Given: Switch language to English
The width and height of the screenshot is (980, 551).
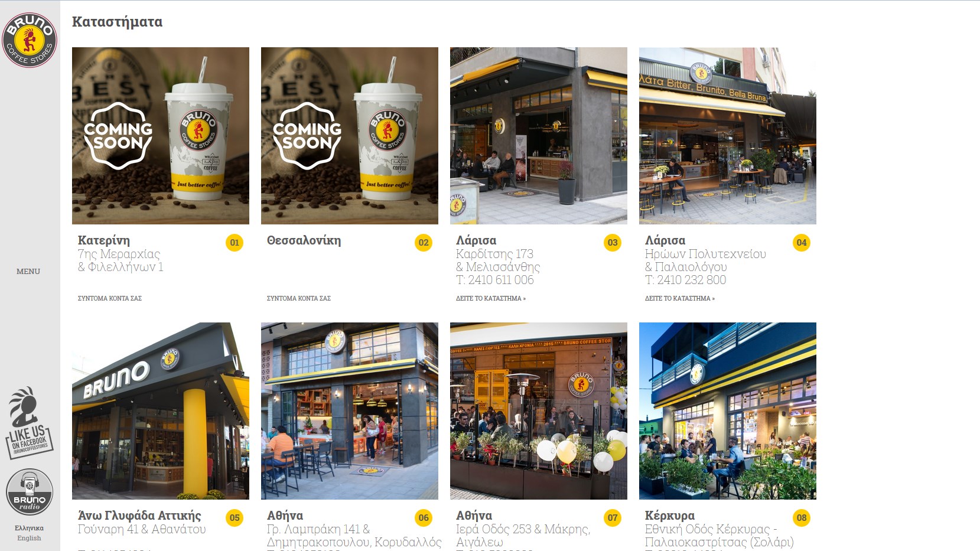Looking at the screenshot, I should pos(29,538).
